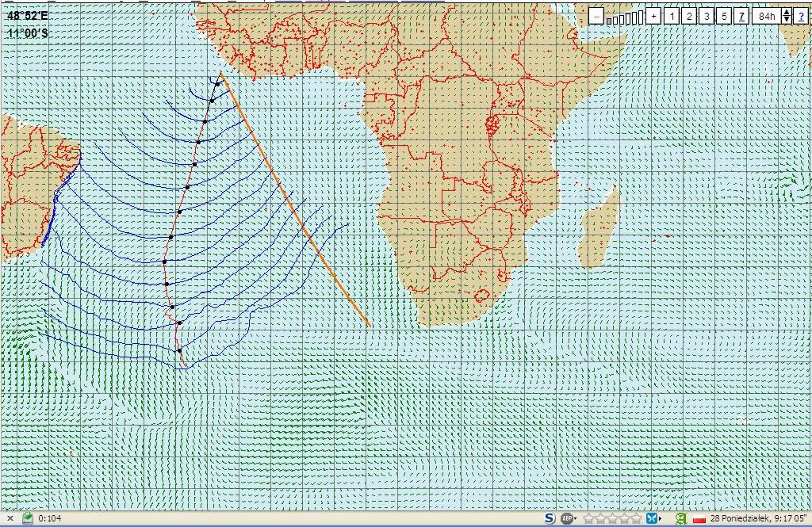Adjust the zoom level bar indicator
812x527 pixels.
pyautogui.click(x=625, y=17)
